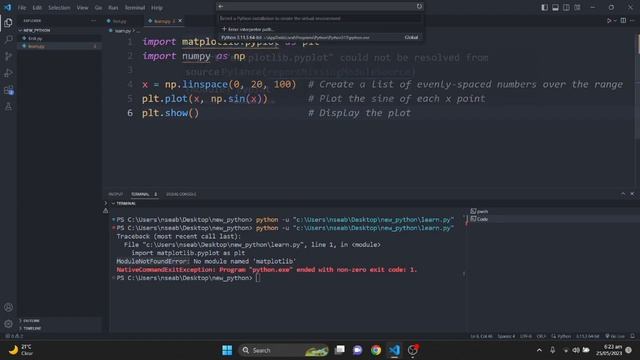Open the Extensions view

click(8, 90)
